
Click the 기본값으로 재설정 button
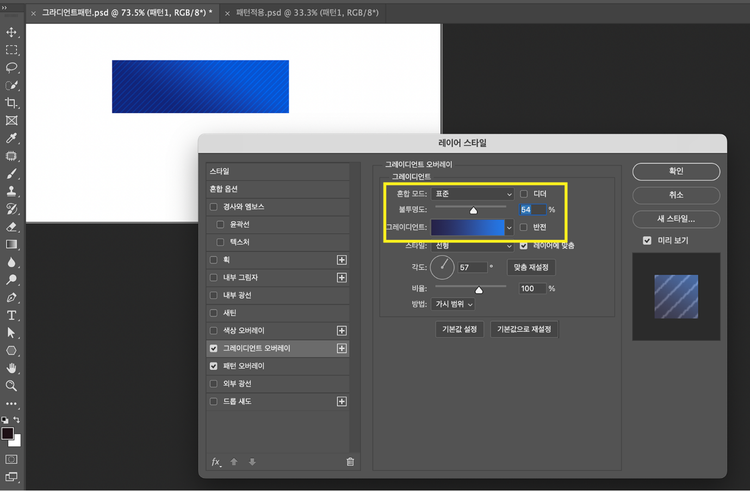pos(524,329)
